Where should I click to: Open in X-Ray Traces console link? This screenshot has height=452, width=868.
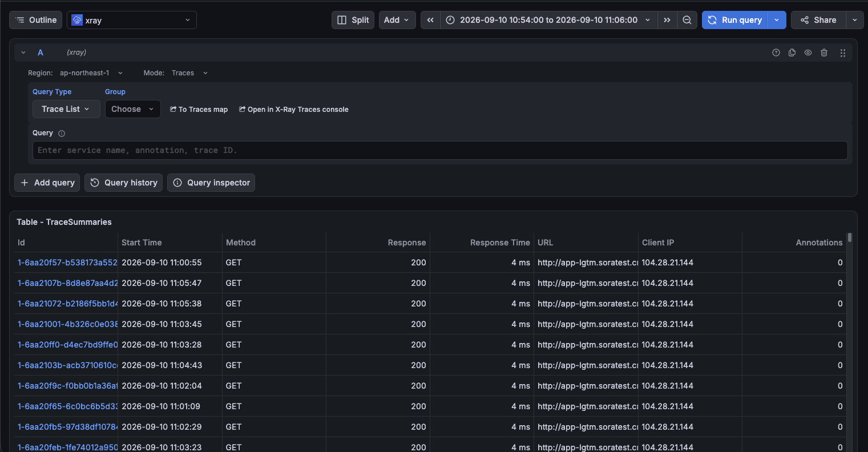pos(293,110)
